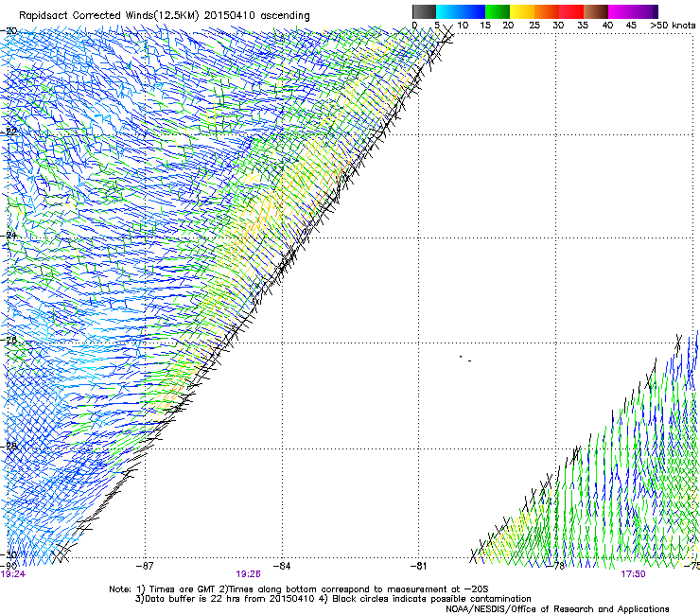Click the latitude label '-26'
Image resolution: width=700 pixels, height=615 pixels.
(9, 340)
